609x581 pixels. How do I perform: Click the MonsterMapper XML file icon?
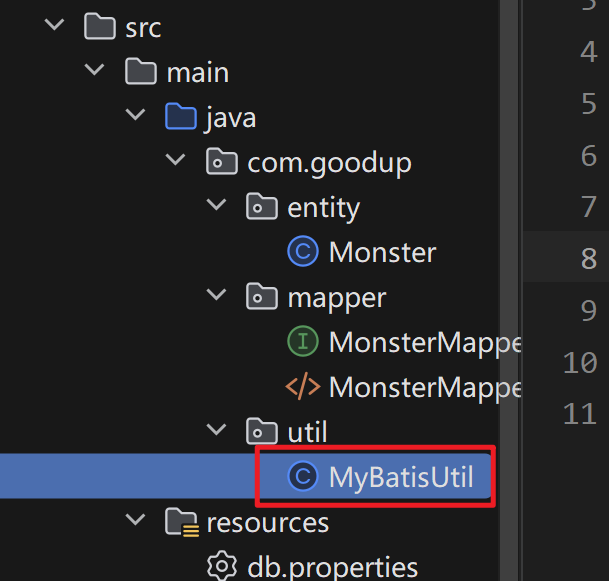[302, 386]
